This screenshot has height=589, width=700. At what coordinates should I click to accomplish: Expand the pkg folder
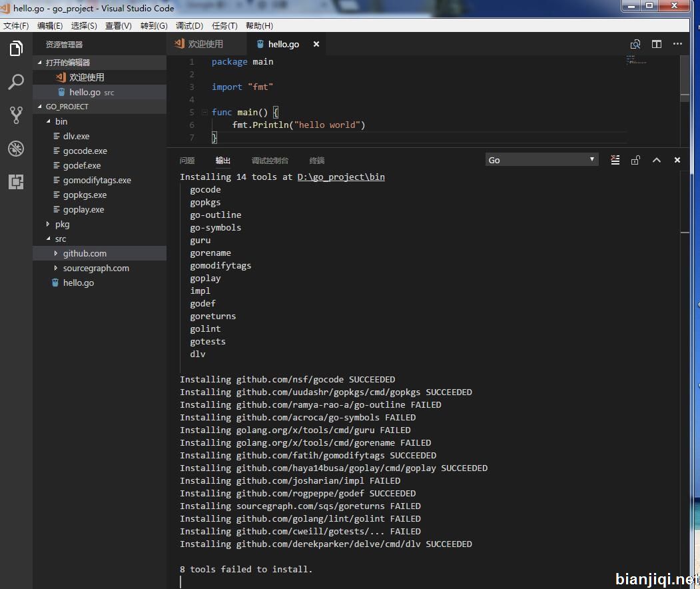(x=99, y=224)
